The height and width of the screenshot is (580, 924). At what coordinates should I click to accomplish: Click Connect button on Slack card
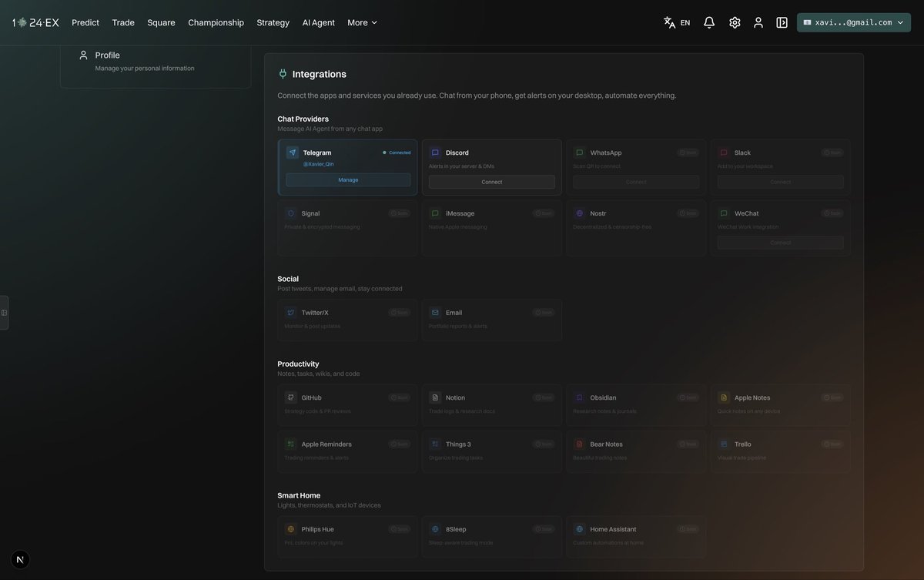coord(781,182)
